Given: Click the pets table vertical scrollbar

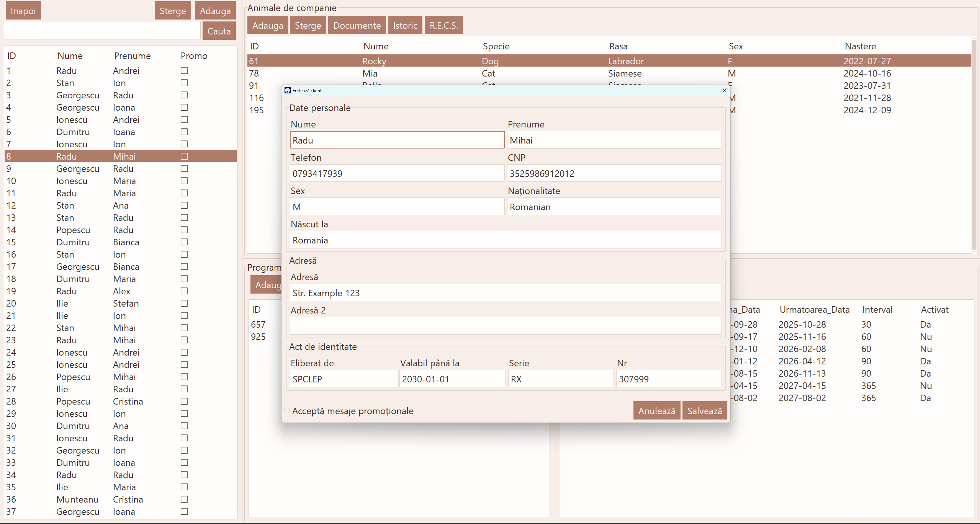Looking at the screenshot, I should pos(974,145).
